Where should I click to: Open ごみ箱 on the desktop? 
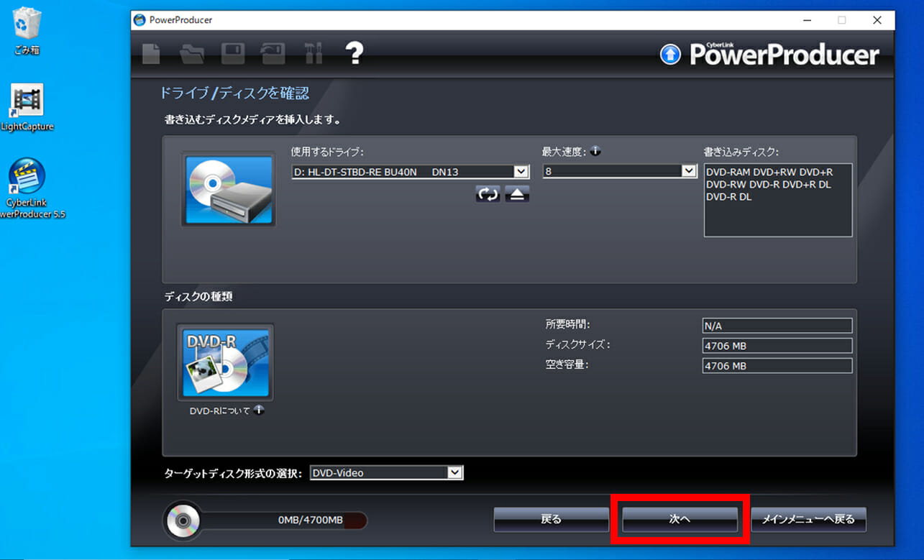27,31
